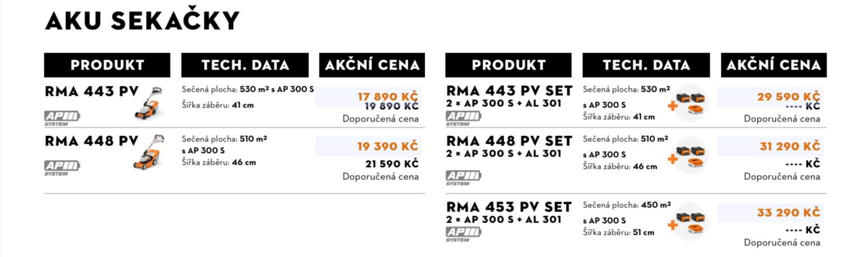Click AP System icon under RMA 443 PV
868x257 pixels.
(62, 117)
